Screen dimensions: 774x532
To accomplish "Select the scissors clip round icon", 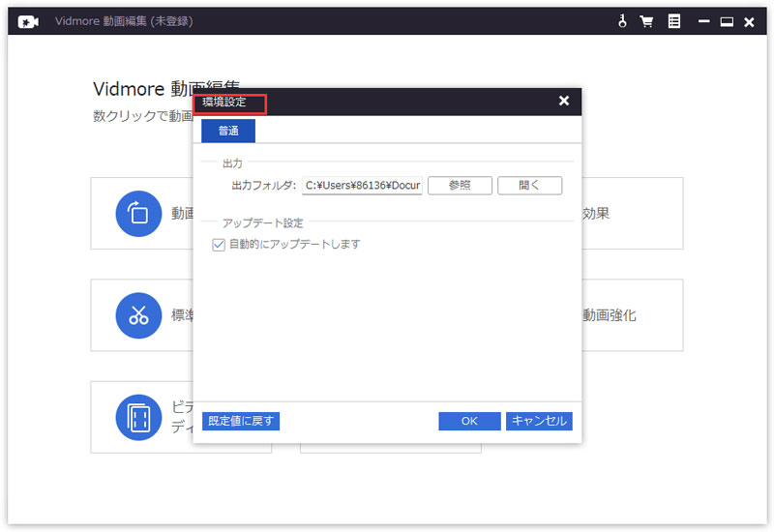I will [138, 315].
